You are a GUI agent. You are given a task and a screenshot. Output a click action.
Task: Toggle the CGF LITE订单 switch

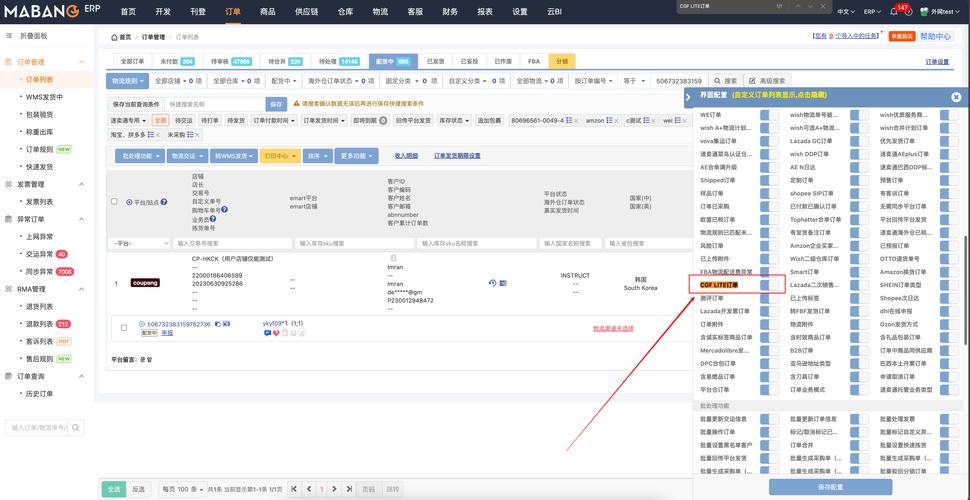(770, 285)
